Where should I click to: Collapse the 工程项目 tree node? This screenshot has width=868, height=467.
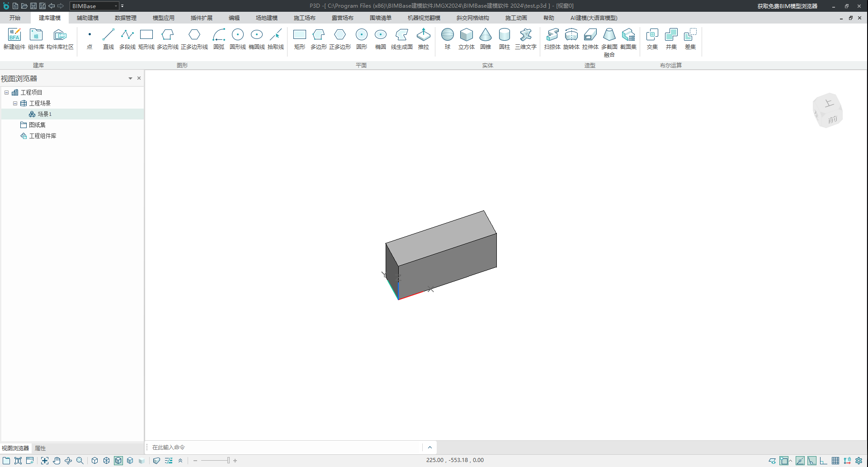(x=7, y=92)
